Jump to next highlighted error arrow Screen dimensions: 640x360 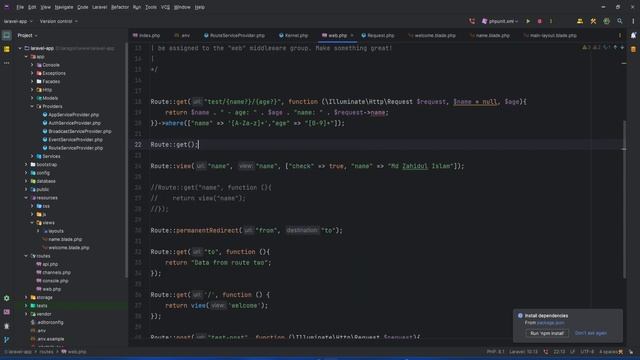point(622,48)
